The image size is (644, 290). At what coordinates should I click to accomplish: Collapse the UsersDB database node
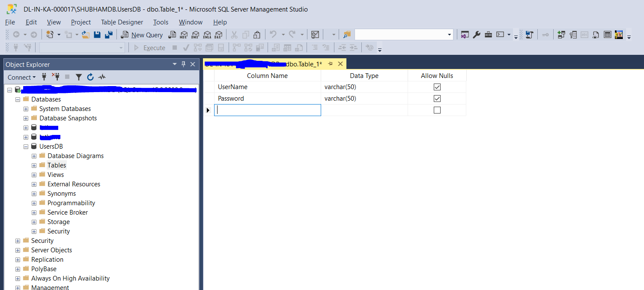[26, 146]
